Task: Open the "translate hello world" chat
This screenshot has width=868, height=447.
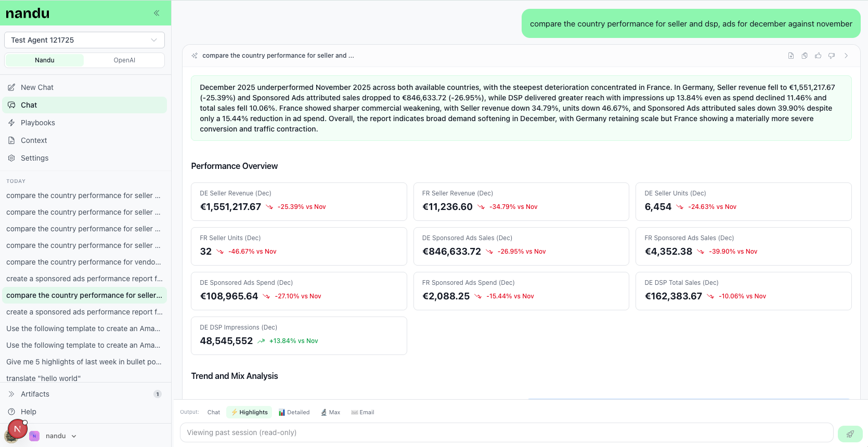Action: tap(44, 378)
